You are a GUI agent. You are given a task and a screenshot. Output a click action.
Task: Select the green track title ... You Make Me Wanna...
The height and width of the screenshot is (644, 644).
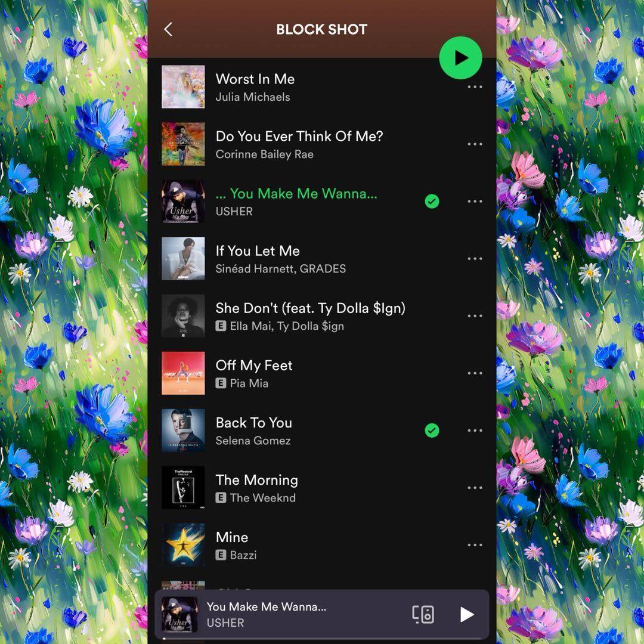[296, 193]
